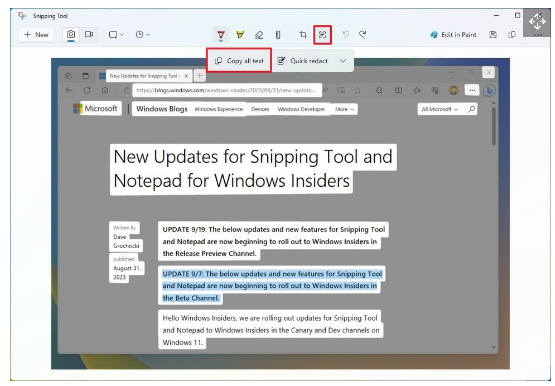
Task: Click the Windows Blogs heading
Action: pyautogui.click(x=162, y=109)
